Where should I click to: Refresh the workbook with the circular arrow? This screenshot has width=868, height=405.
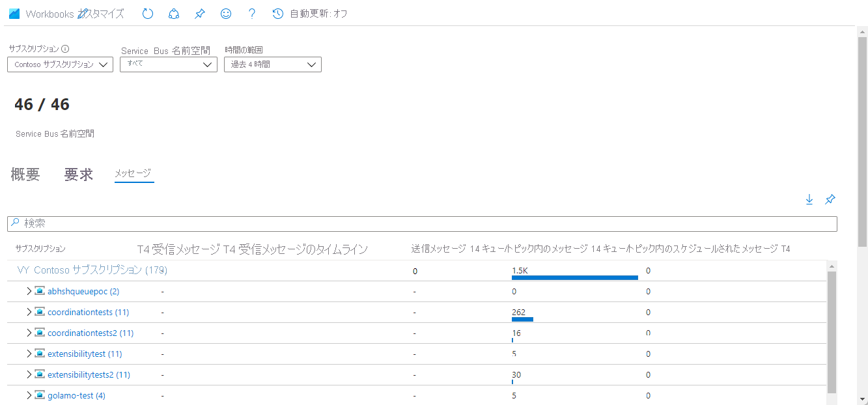148,14
